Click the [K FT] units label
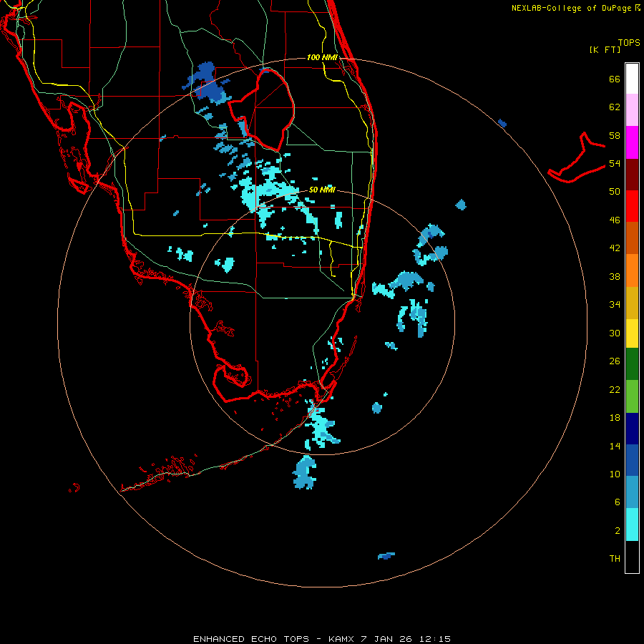 point(605,49)
